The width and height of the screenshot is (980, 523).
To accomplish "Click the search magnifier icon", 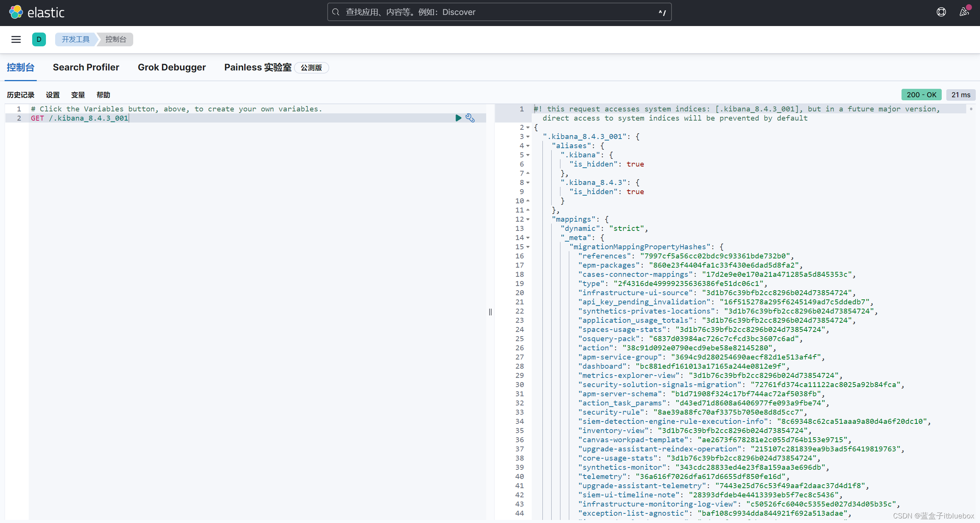I will point(336,12).
